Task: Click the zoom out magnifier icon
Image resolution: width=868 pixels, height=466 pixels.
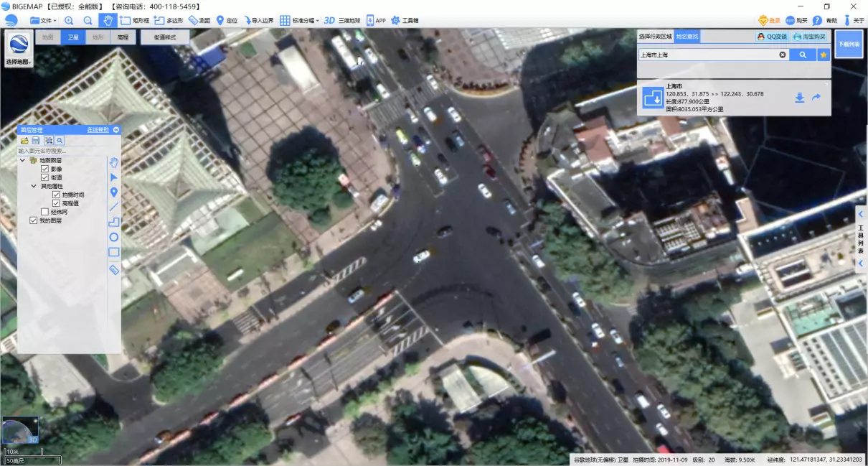Action: pyautogui.click(x=88, y=21)
